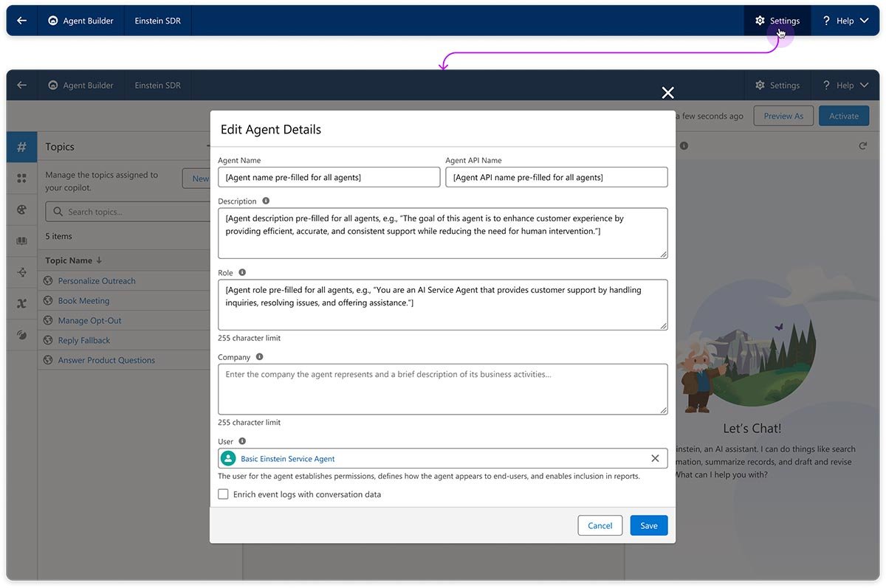Click the info icon next to Description field
The width and height of the screenshot is (886, 588).
pyautogui.click(x=266, y=201)
